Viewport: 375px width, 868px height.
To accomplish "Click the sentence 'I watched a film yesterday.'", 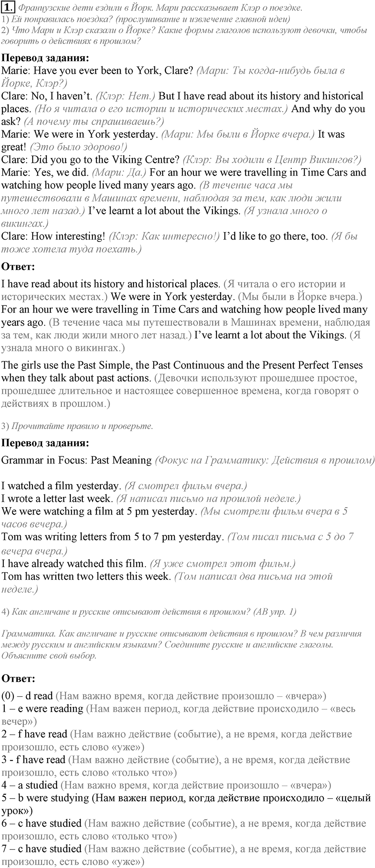I will tap(61, 486).
